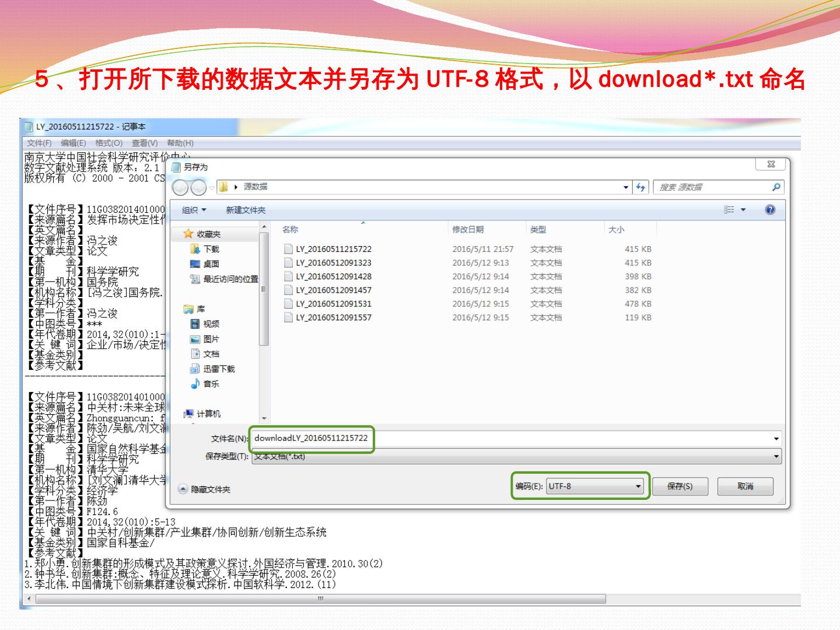Select Libraries (库) in sidebar
This screenshot has width=840, height=630.
[x=194, y=309]
